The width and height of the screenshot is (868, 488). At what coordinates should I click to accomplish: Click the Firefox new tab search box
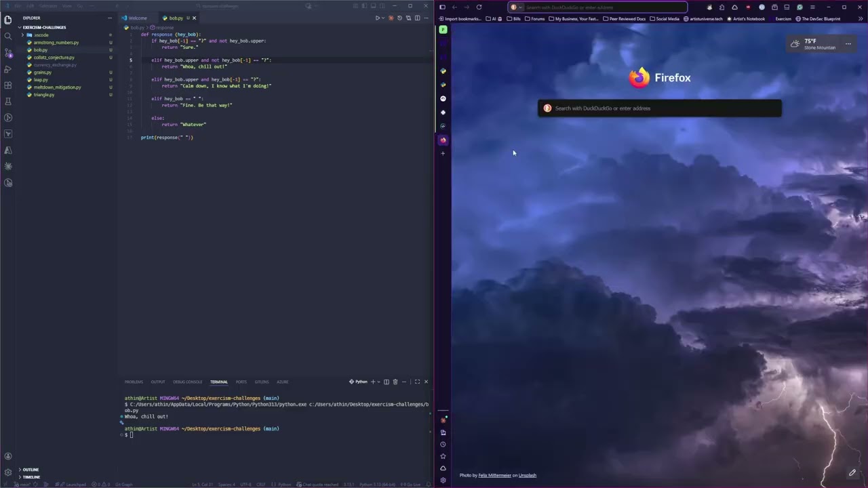(660, 108)
